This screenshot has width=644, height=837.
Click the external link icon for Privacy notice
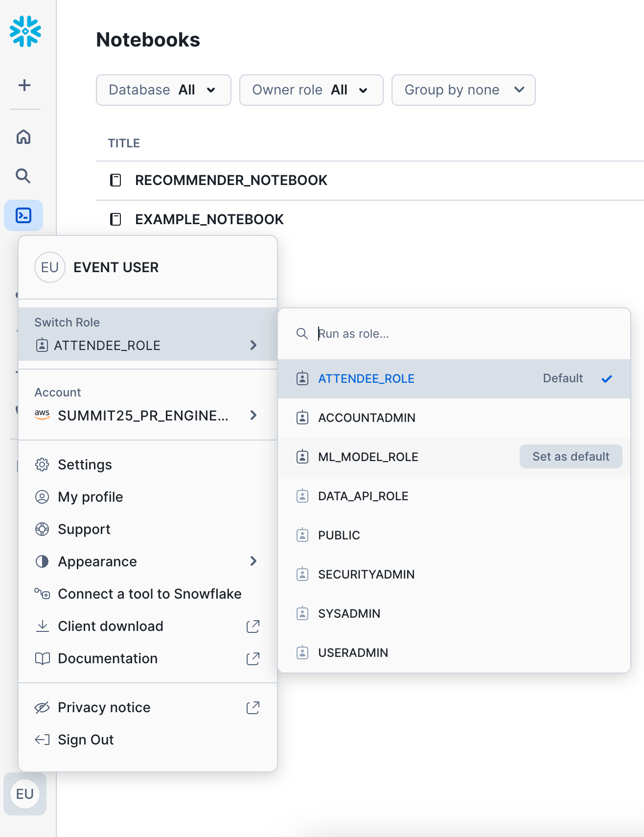253,707
